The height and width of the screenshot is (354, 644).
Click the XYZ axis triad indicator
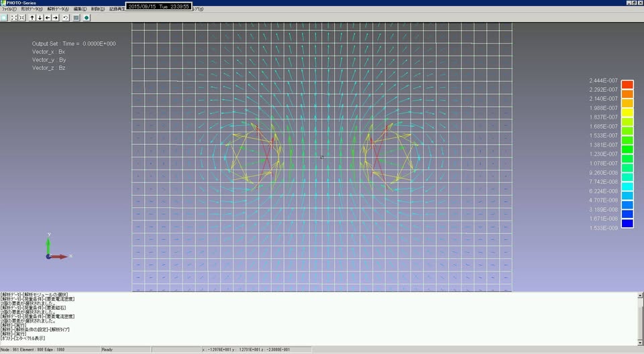coord(58,247)
